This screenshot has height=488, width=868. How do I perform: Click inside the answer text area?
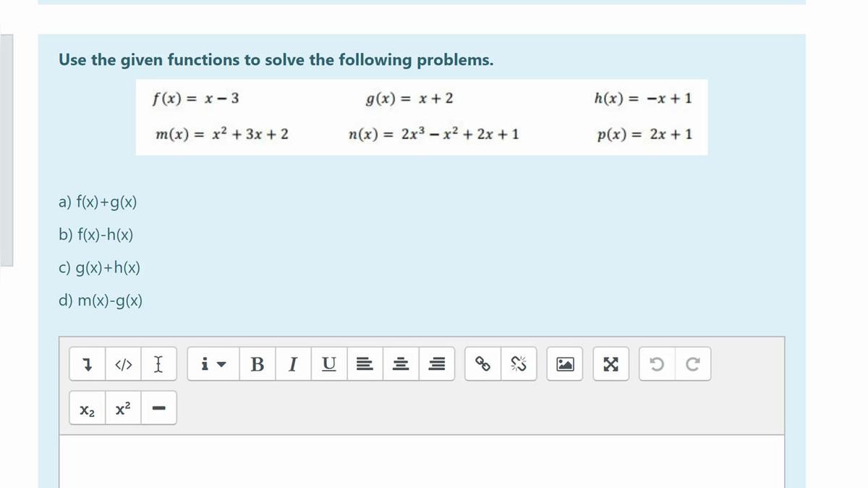[x=422, y=462]
